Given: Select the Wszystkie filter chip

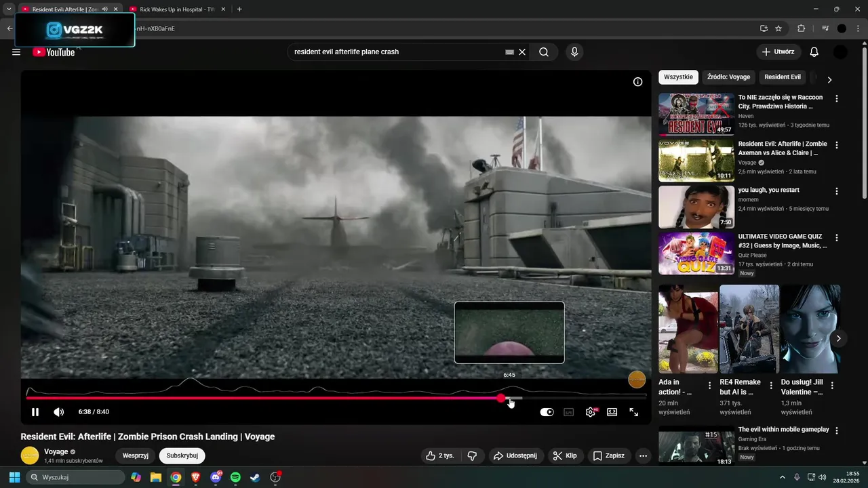Looking at the screenshot, I should [x=678, y=77].
